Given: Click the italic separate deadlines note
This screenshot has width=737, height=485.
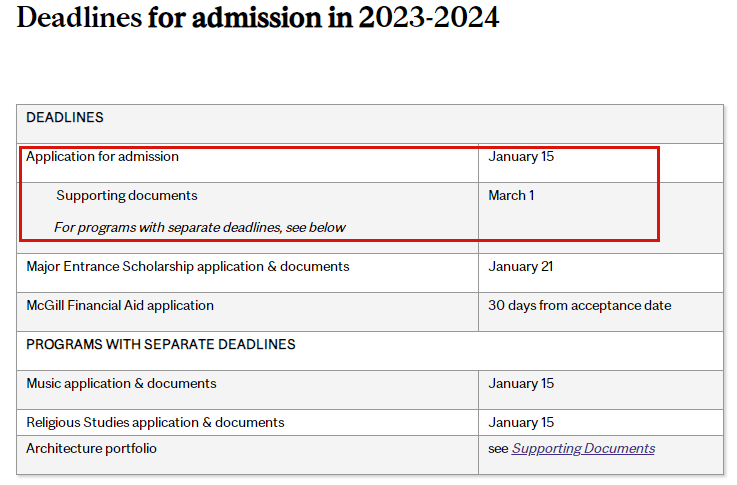Looking at the screenshot, I should click(x=199, y=228).
